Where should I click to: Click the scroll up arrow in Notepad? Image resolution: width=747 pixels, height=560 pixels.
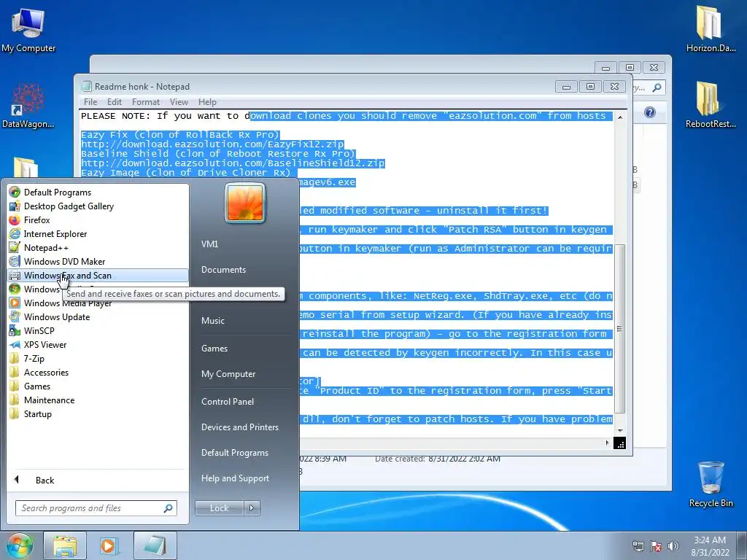click(x=620, y=117)
